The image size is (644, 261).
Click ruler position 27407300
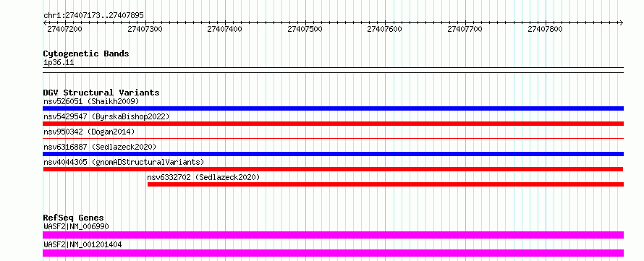pyautogui.click(x=145, y=29)
